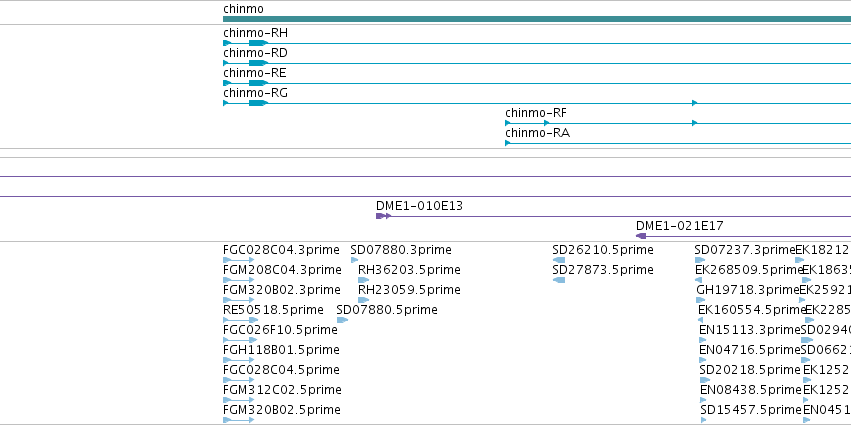Image resolution: width=851 pixels, height=425 pixels.
Task: Click the SD07880.5prime EST arrow glyph
Action: (x=342, y=320)
